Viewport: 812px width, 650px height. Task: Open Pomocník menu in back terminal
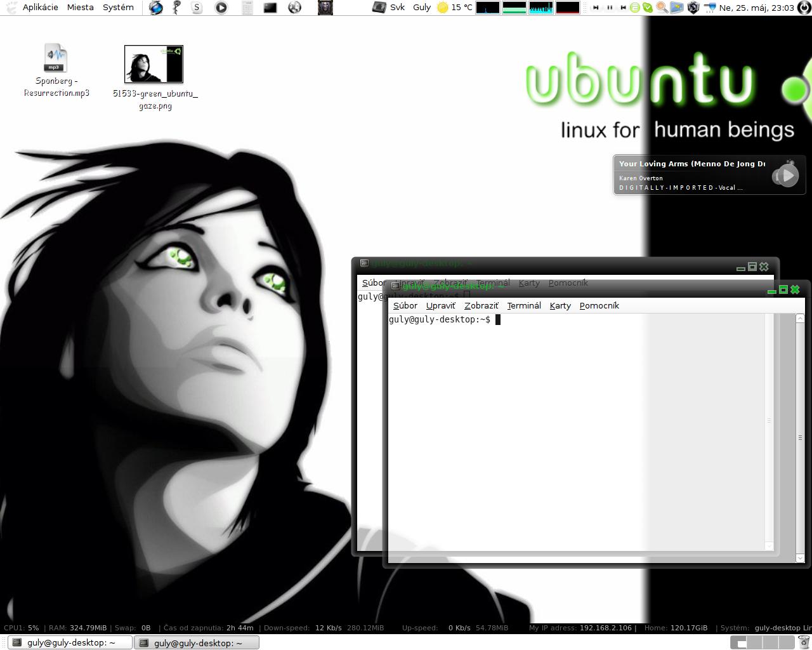tap(568, 282)
